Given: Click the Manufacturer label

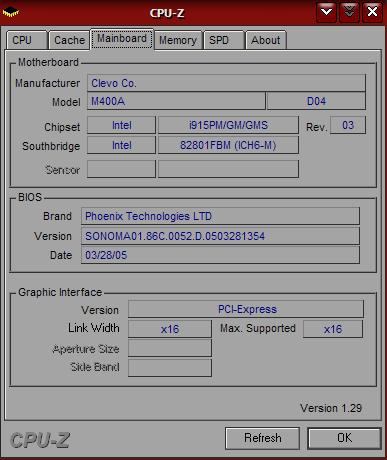Looking at the screenshot, I should (47, 83).
